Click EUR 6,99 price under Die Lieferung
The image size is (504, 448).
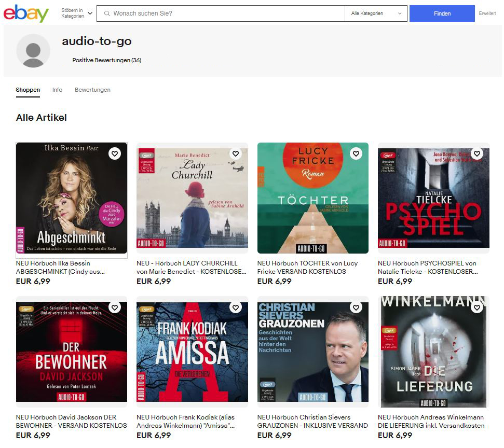tap(395, 436)
